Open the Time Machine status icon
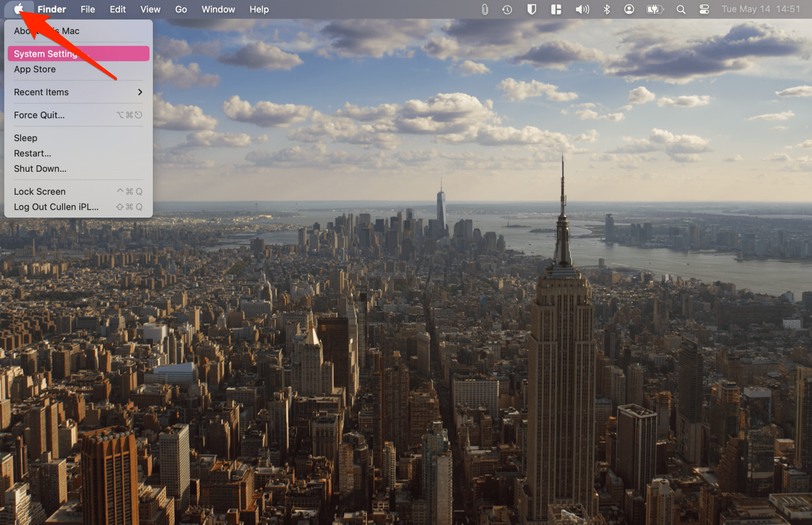 (x=507, y=9)
